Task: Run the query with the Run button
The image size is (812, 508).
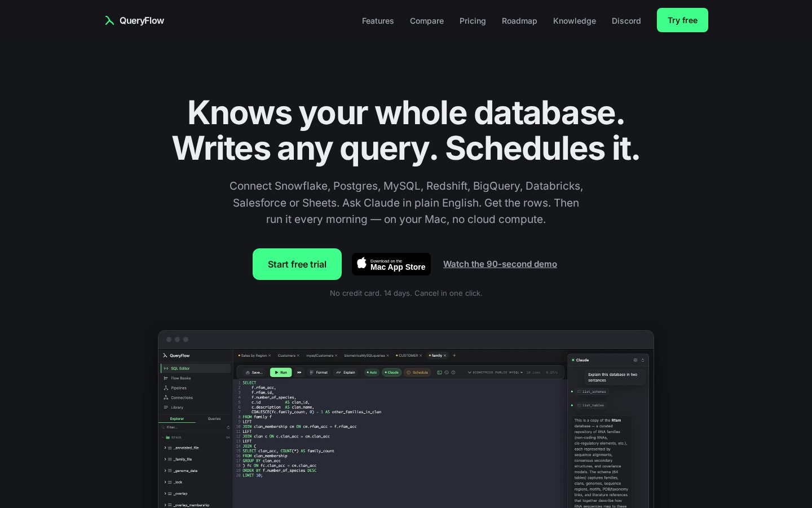Action: coord(281,373)
